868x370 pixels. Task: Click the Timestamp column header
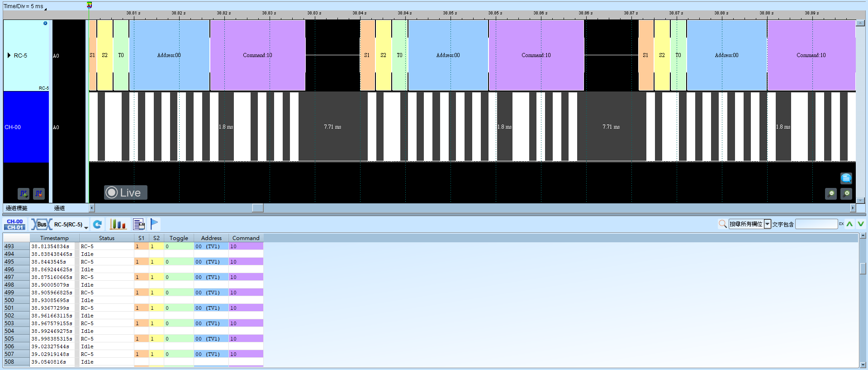[54, 238]
